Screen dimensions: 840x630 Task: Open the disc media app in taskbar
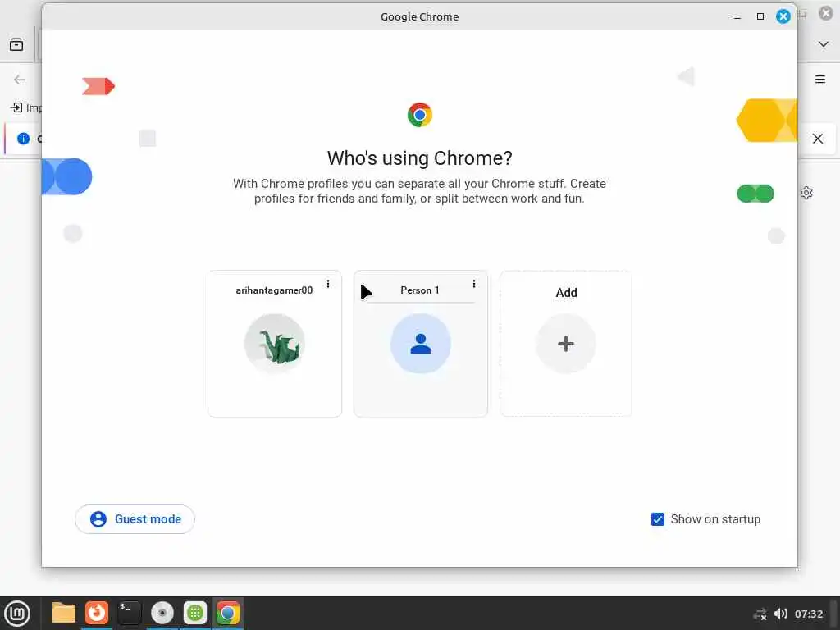162,614
